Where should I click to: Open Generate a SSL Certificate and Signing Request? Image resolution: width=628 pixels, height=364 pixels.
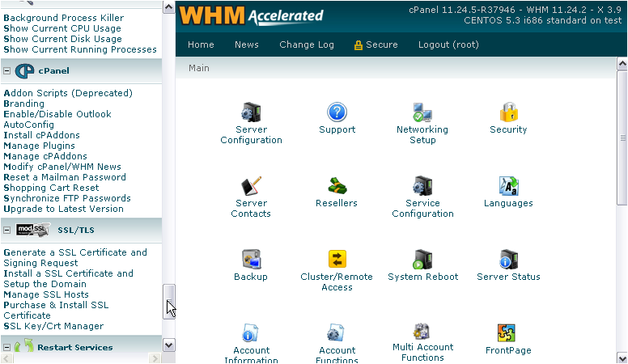pyautogui.click(x=75, y=257)
